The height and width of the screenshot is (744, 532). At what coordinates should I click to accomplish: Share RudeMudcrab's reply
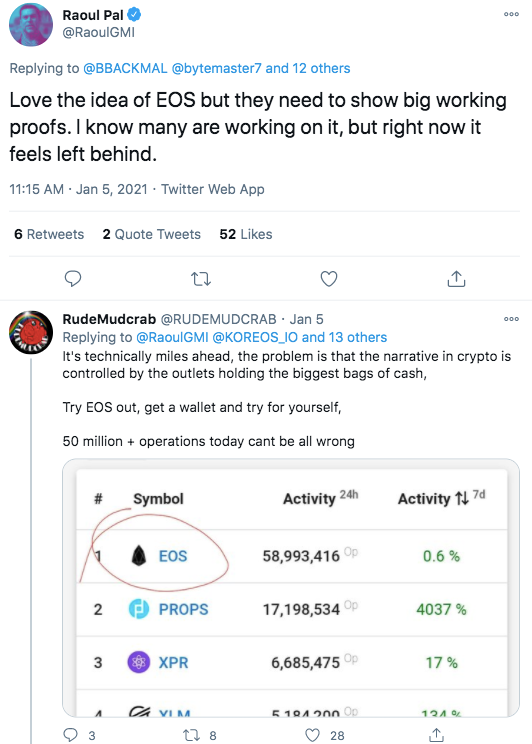click(436, 735)
